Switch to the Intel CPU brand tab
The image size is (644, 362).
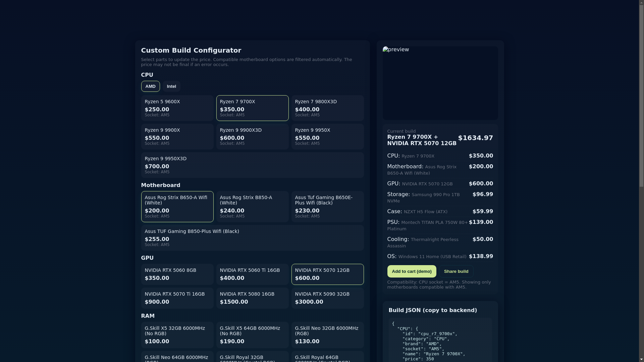tap(171, 86)
